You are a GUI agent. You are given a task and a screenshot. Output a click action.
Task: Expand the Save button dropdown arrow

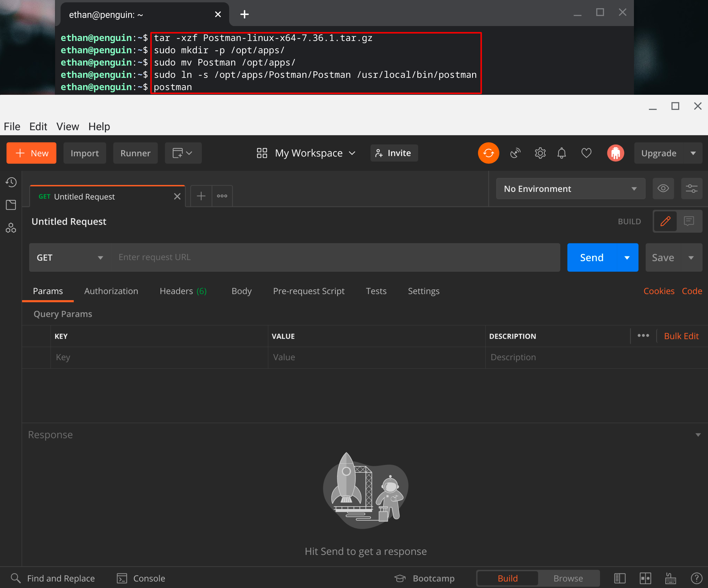(691, 257)
